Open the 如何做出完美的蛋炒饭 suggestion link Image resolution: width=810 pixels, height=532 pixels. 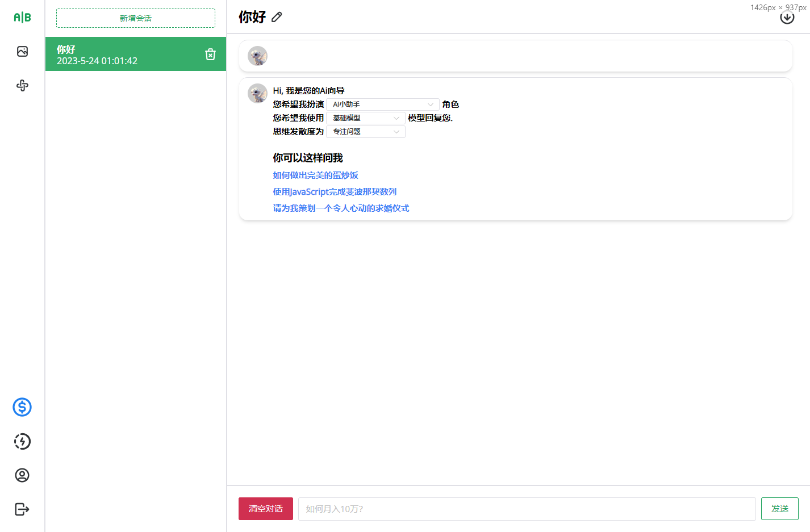point(315,175)
